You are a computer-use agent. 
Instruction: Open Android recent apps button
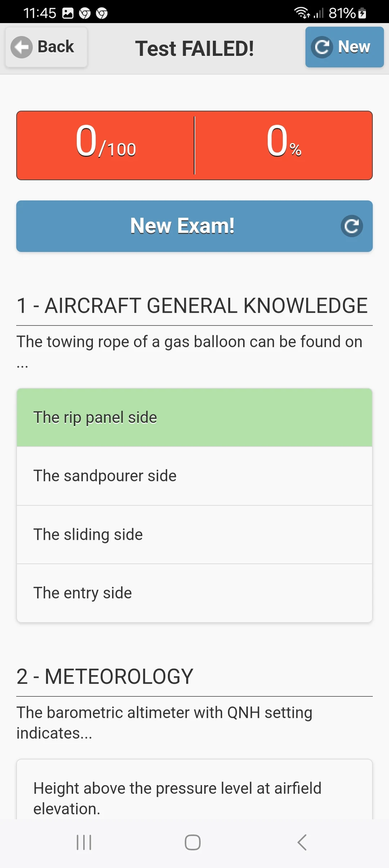coord(84,842)
